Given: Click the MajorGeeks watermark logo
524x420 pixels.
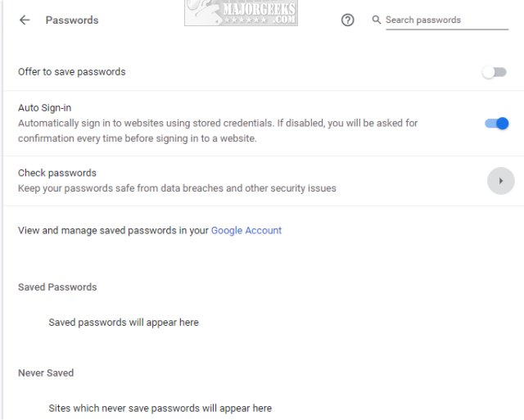Looking at the screenshot, I should pos(241,13).
